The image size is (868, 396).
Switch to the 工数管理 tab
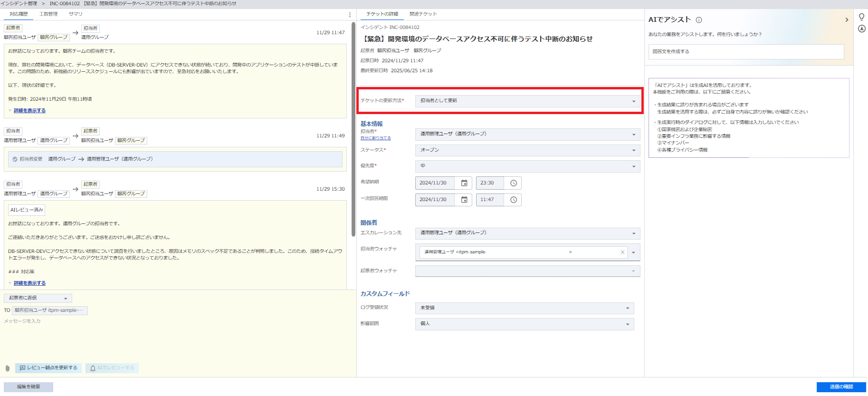click(48, 14)
